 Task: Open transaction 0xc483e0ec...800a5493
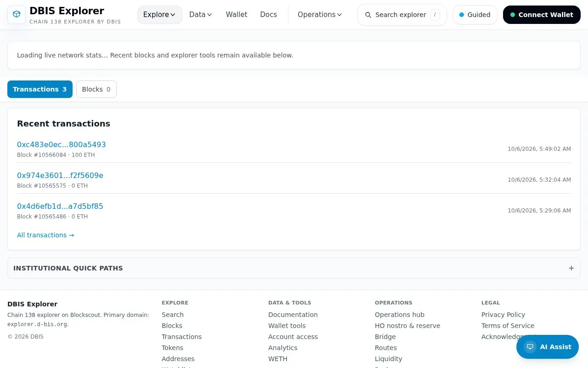pos(62,144)
